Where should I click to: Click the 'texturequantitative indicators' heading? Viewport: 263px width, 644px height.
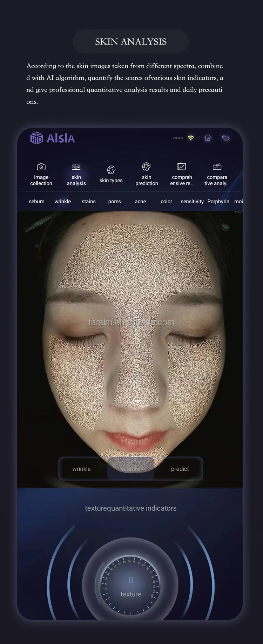pos(130,508)
